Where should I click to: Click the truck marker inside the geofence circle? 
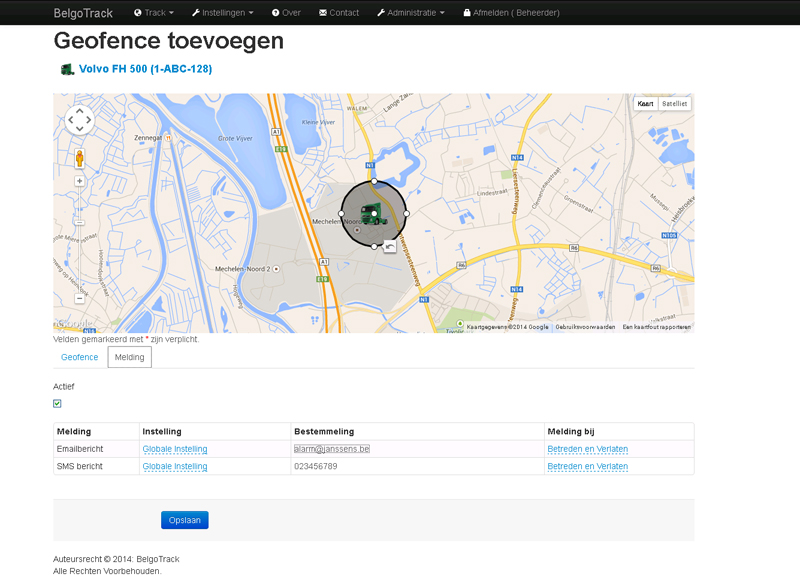point(374,214)
